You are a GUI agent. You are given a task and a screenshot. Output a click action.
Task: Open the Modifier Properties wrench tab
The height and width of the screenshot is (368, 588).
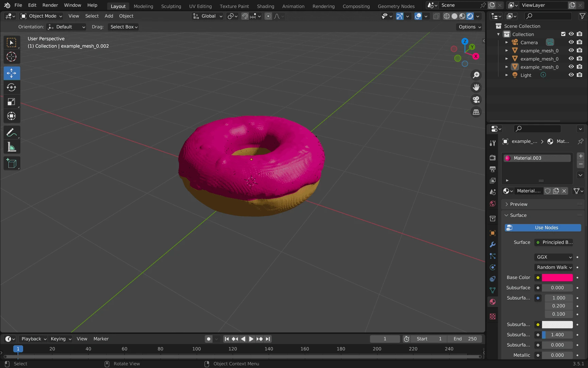click(492, 245)
